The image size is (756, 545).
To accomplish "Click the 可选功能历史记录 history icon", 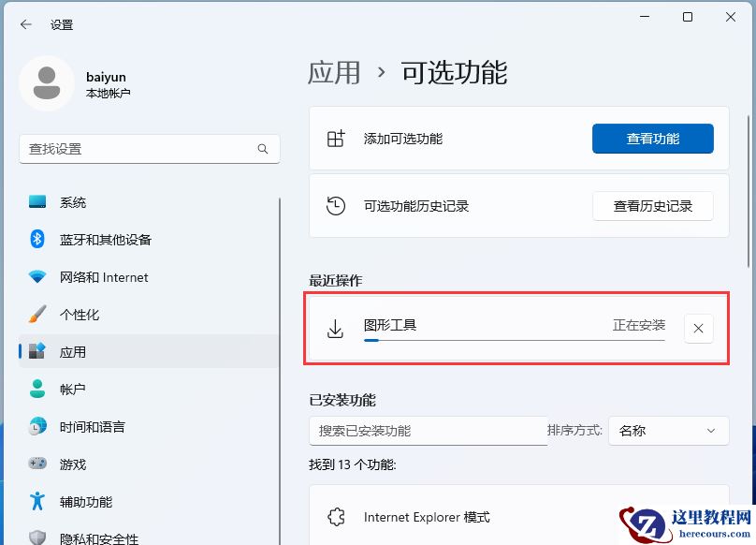I will point(335,205).
